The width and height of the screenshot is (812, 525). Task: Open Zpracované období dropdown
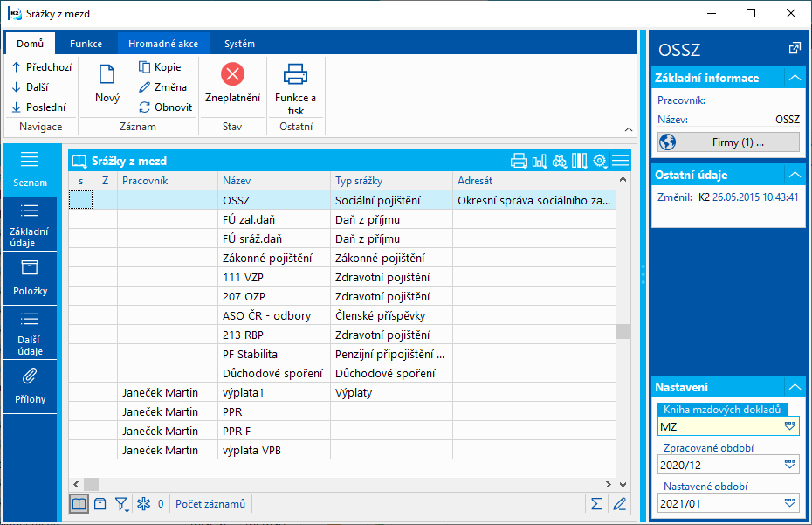(789, 465)
